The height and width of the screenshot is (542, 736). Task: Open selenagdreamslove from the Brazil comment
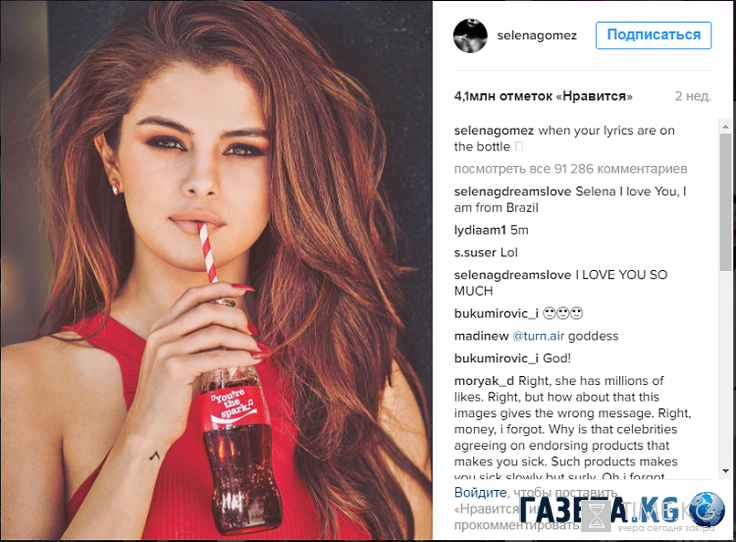pyautogui.click(x=513, y=191)
